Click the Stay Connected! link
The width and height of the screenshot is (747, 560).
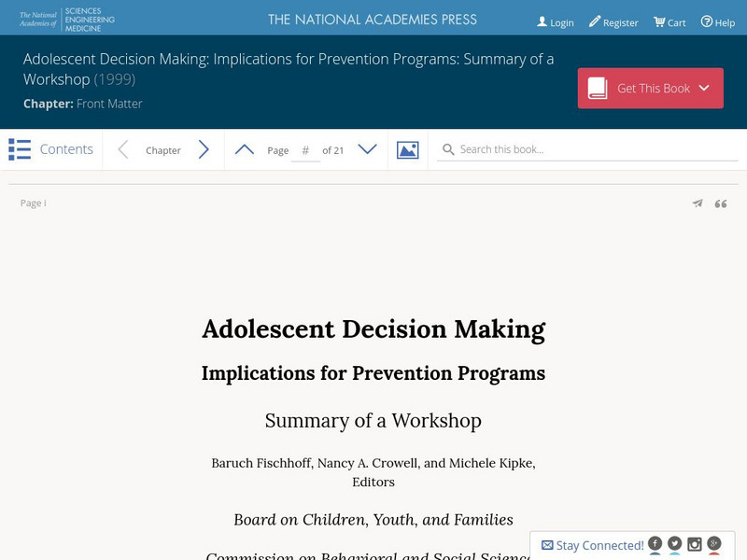point(595,544)
